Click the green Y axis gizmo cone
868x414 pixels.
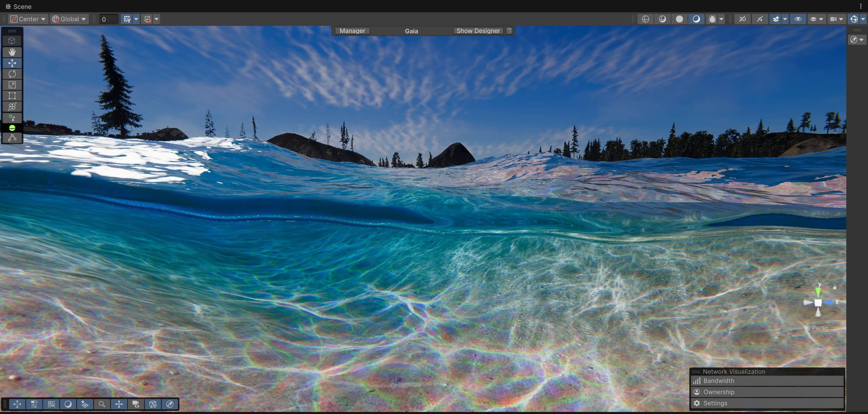click(x=818, y=292)
